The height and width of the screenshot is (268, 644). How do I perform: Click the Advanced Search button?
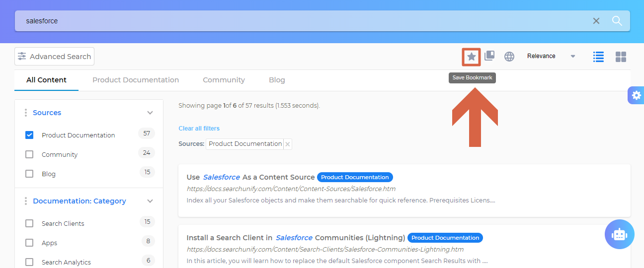[54, 57]
